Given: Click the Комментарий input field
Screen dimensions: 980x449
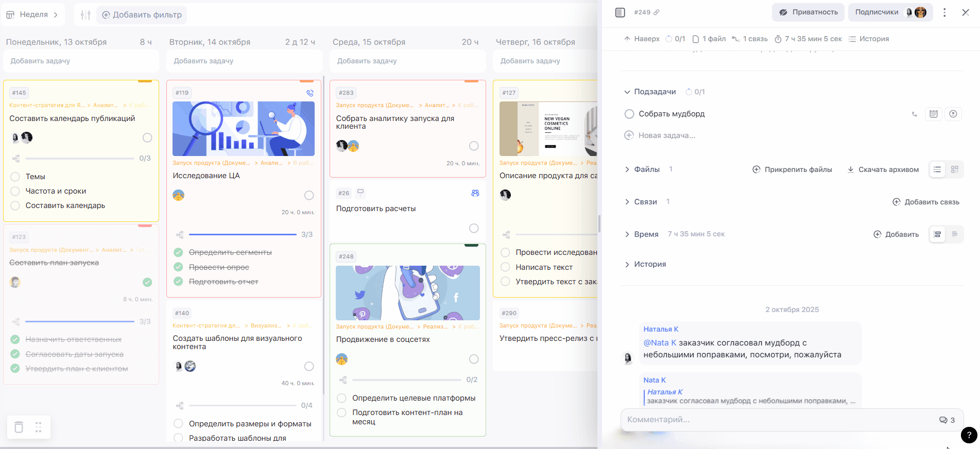Looking at the screenshot, I should 778,420.
